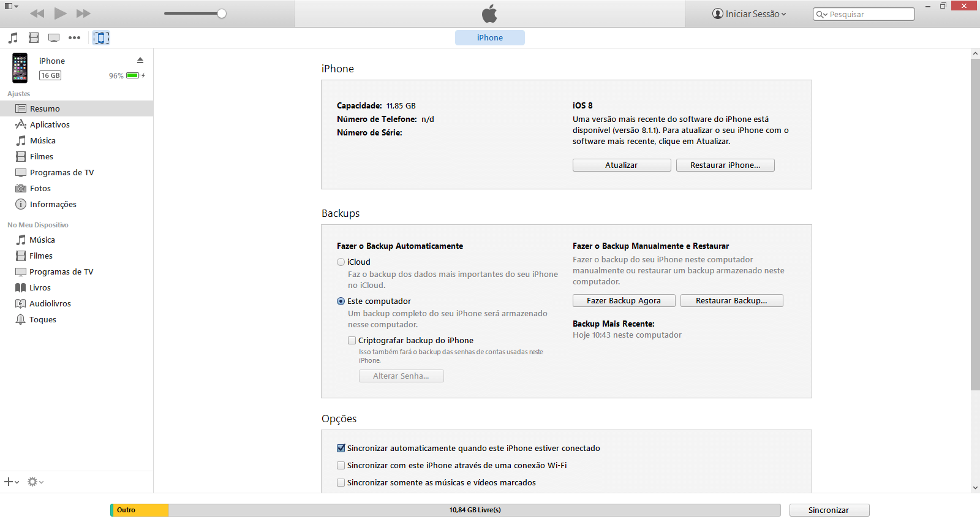Open Música under No Meu Dispositivo
This screenshot has width=980, height=527.
tap(77, 240)
